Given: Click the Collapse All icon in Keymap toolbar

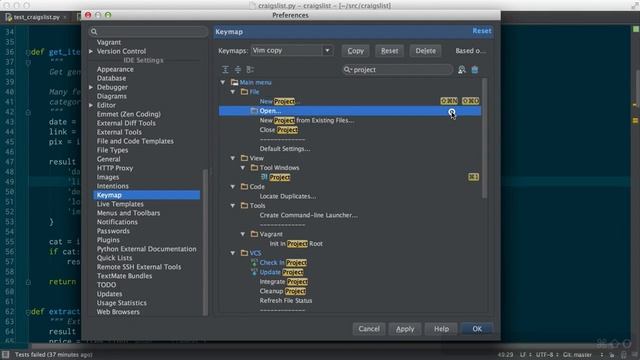Looking at the screenshot, I should click(238, 70).
